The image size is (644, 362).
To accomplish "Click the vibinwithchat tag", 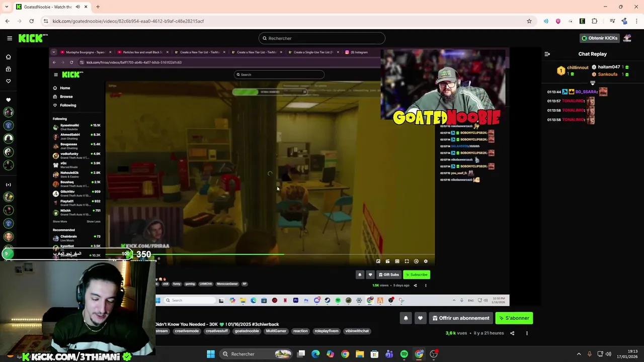I will tap(357, 331).
